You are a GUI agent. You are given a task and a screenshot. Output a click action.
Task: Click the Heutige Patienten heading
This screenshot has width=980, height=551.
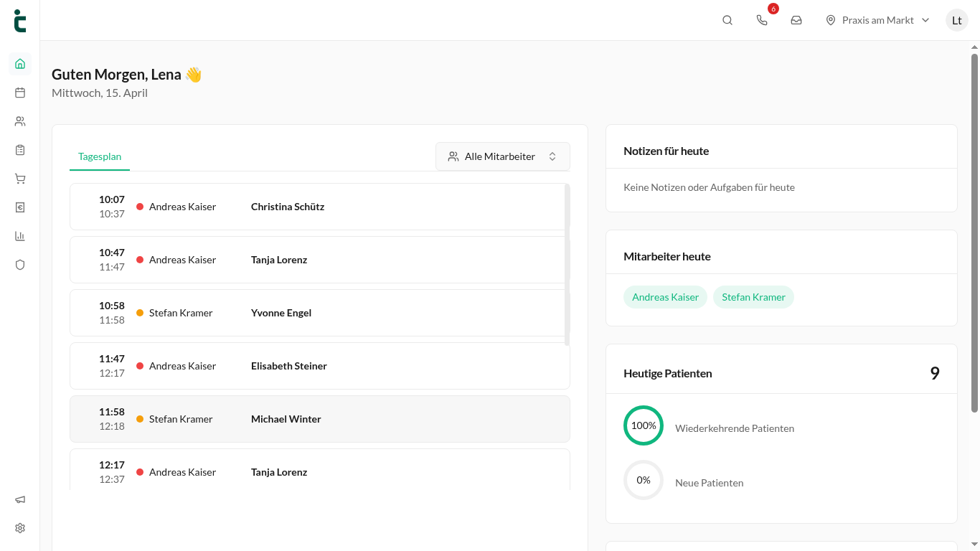point(668,373)
